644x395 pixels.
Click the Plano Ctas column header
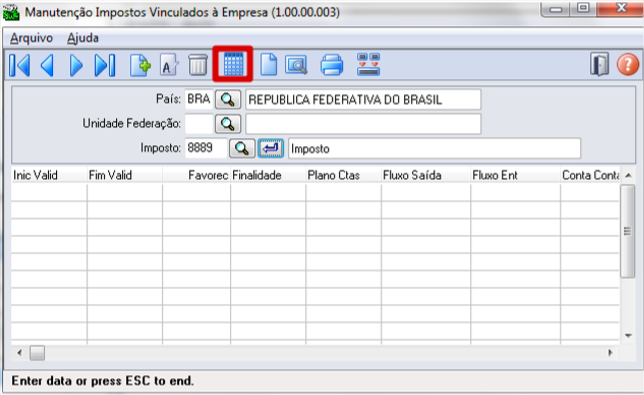[x=343, y=175]
